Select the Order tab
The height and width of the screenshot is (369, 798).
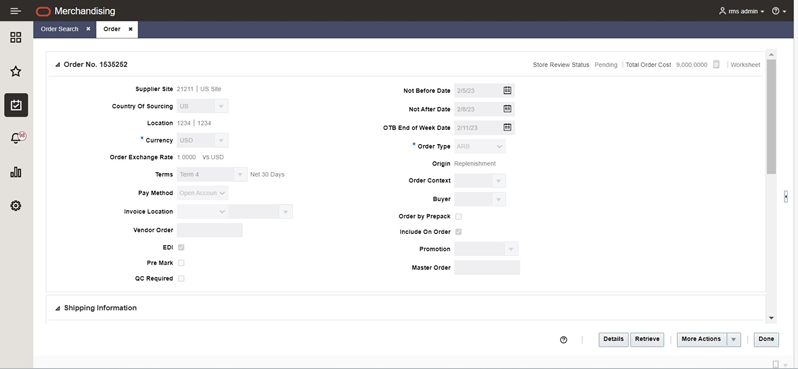pyautogui.click(x=112, y=29)
